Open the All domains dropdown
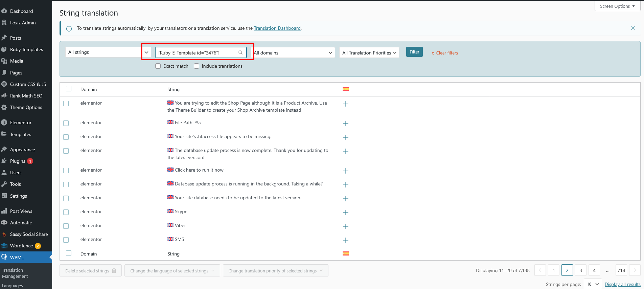The image size is (644, 289). coord(293,53)
